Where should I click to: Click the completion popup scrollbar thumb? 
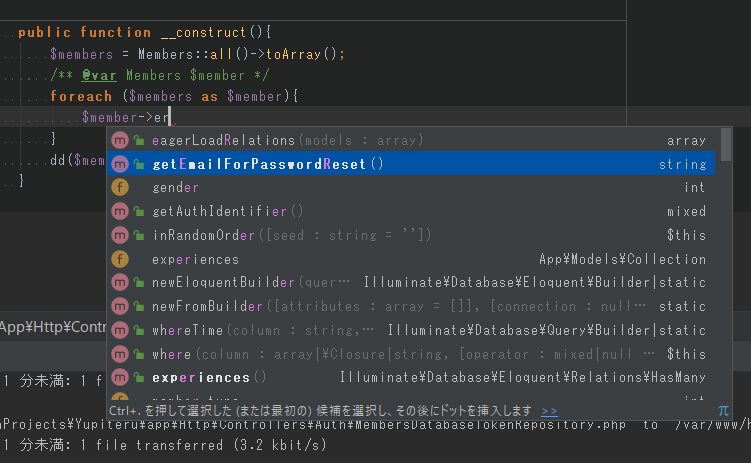pyautogui.click(x=726, y=145)
